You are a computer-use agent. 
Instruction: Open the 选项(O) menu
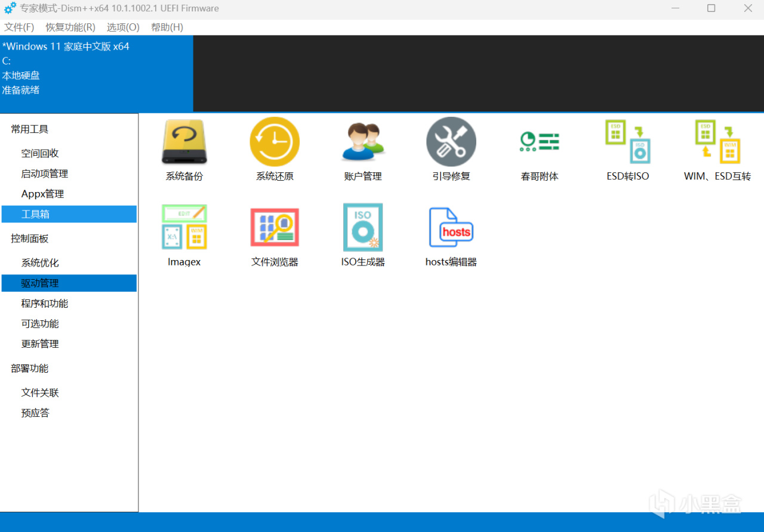coord(123,27)
